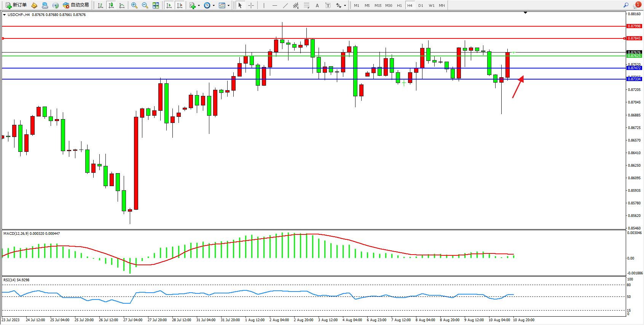644x325 pixels.
Task: Click the New Order (新订单) button
Action: click(16, 5)
